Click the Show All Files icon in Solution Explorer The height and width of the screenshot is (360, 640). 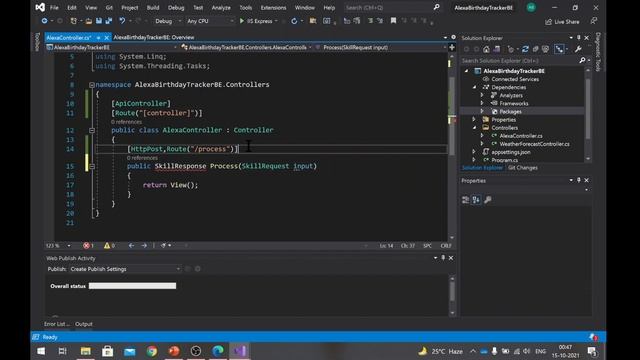(x=545, y=49)
